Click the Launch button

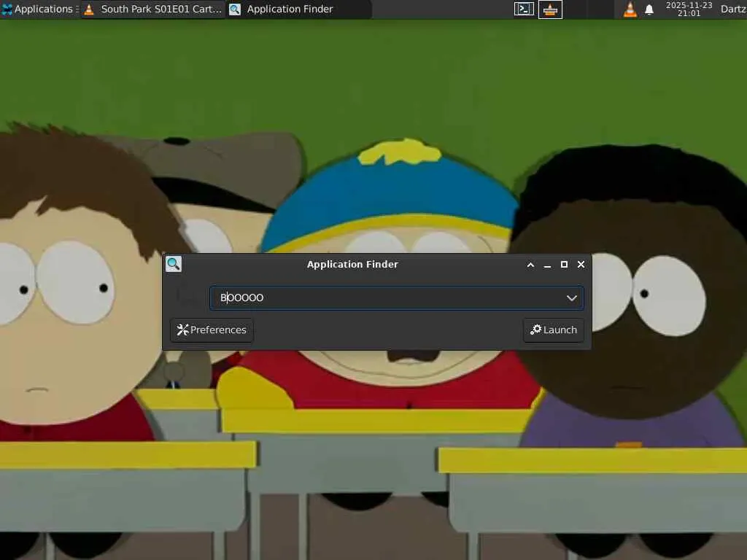click(554, 330)
